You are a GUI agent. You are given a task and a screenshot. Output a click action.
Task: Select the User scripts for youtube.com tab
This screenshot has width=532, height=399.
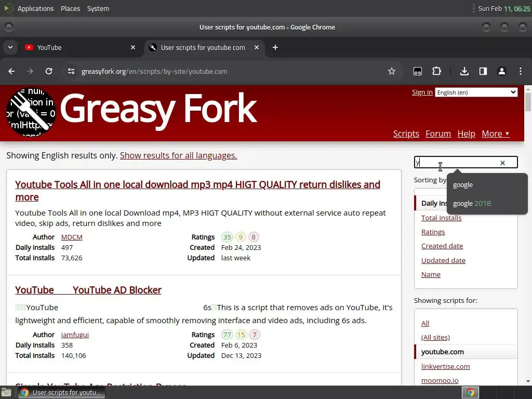coord(205,47)
